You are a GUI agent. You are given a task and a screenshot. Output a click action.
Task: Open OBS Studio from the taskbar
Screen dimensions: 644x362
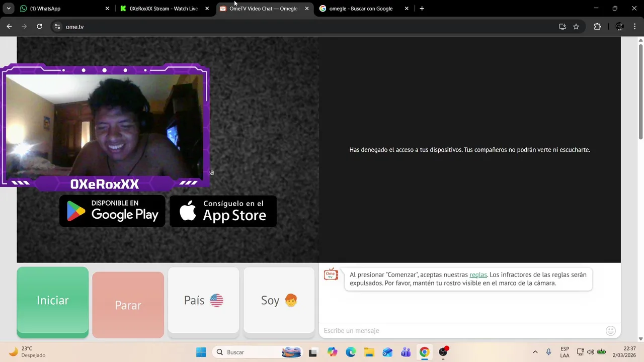point(443,352)
